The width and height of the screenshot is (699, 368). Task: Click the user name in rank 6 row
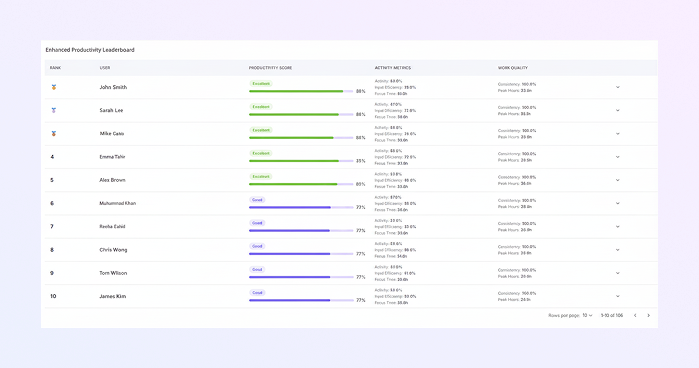point(118,203)
